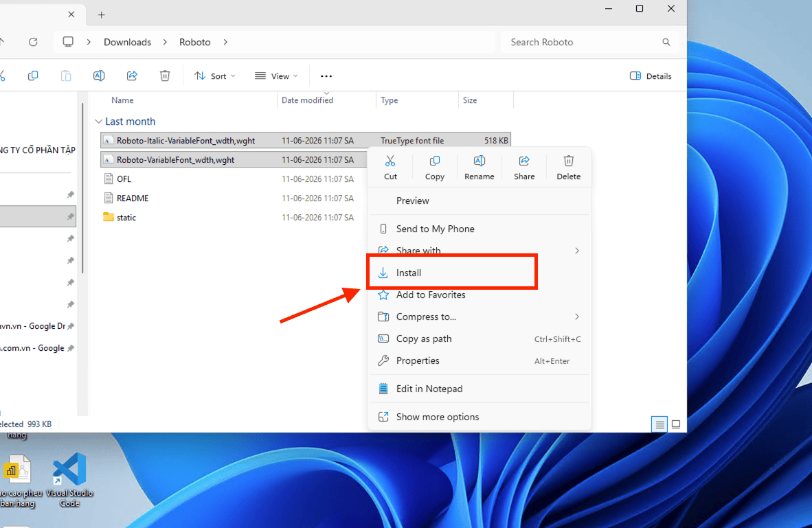Image resolution: width=812 pixels, height=528 pixels.
Task: Open the View dropdown
Action: (x=277, y=76)
